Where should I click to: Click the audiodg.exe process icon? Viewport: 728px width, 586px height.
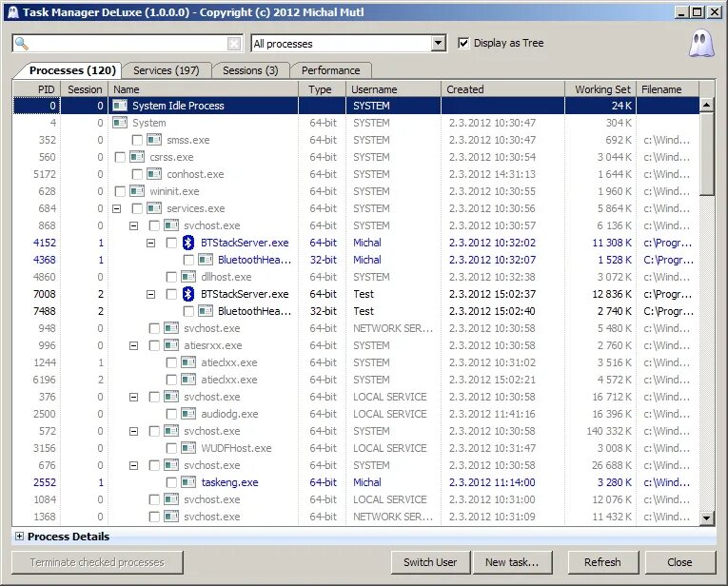coord(188,414)
